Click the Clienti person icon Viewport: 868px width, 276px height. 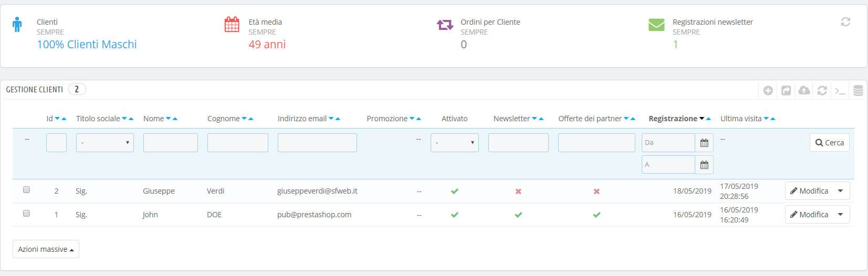tap(17, 25)
